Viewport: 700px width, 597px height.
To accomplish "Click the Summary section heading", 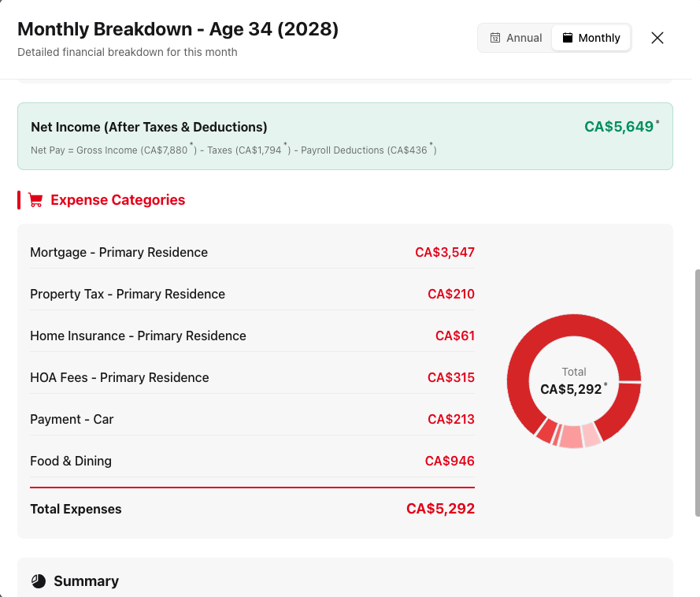I will pyautogui.click(x=86, y=581).
